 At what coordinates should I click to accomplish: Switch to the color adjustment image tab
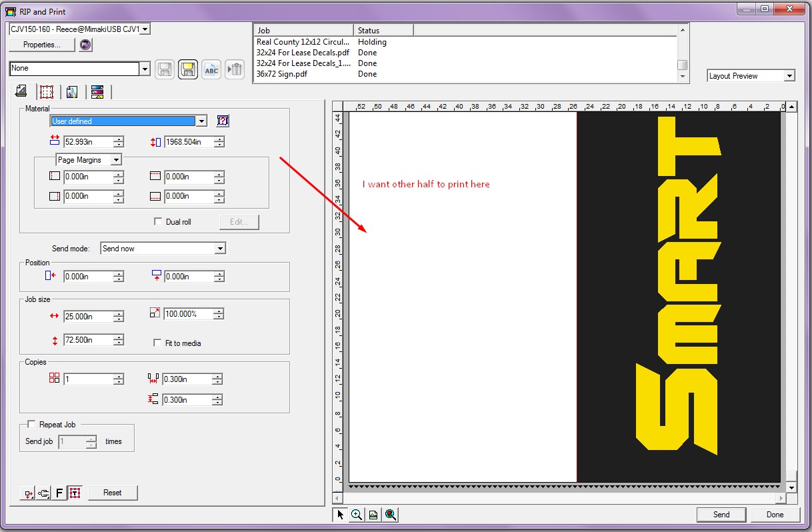point(72,91)
